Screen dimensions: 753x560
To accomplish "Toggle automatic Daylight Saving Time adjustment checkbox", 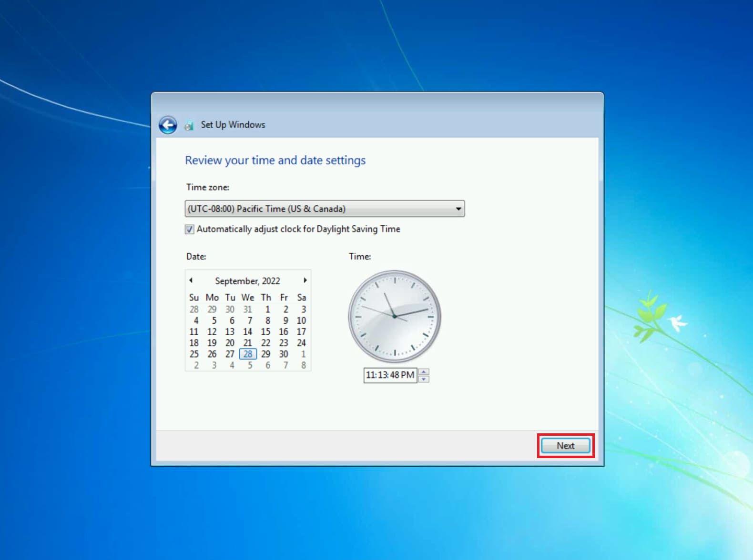I will (189, 229).
